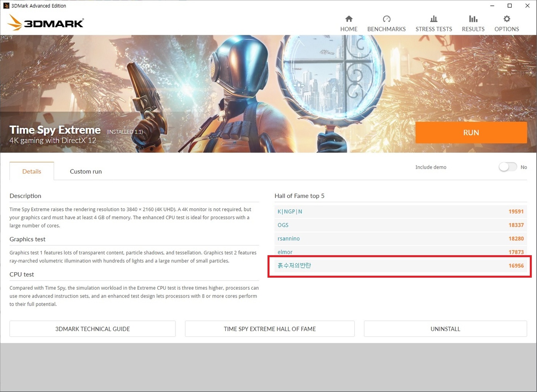
Task: Switch to the Details tab
Action: tap(32, 171)
